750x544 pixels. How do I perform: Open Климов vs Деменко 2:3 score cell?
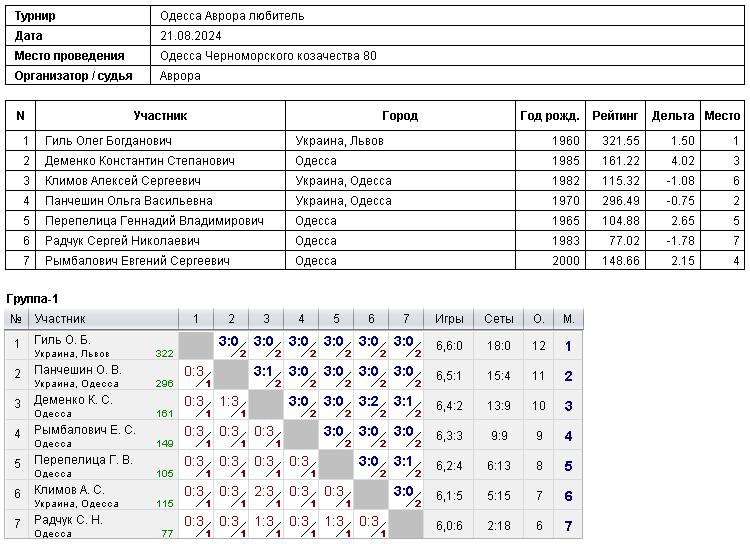coord(266,496)
